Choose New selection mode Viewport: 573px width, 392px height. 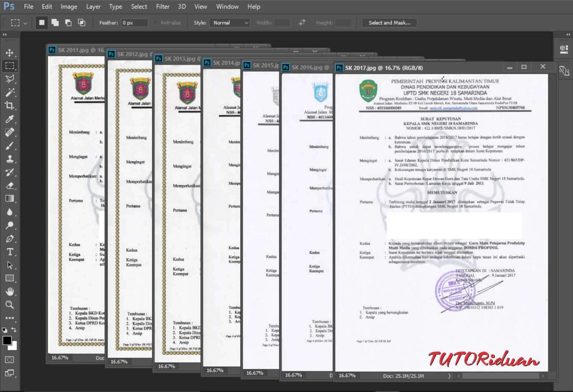(42, 23)
